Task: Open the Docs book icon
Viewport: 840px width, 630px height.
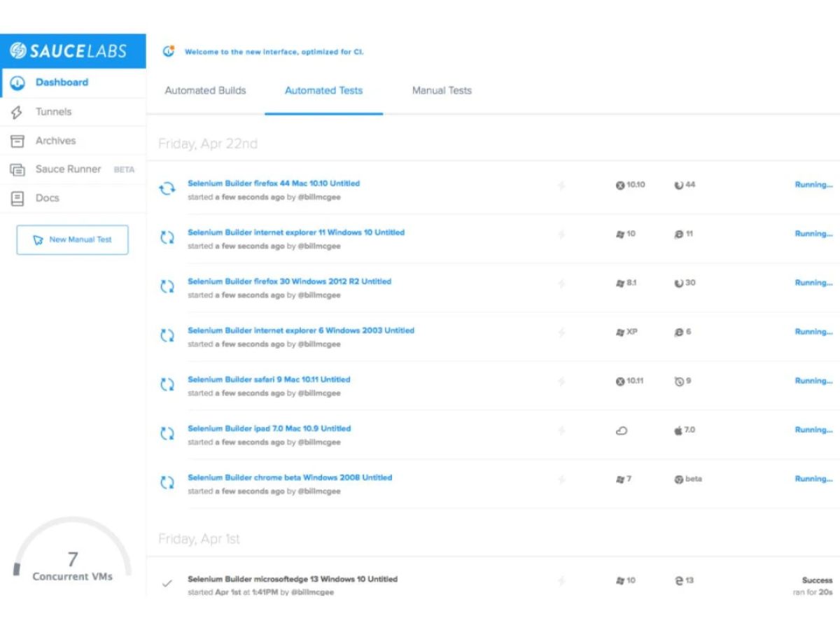Action: point(17,198)
